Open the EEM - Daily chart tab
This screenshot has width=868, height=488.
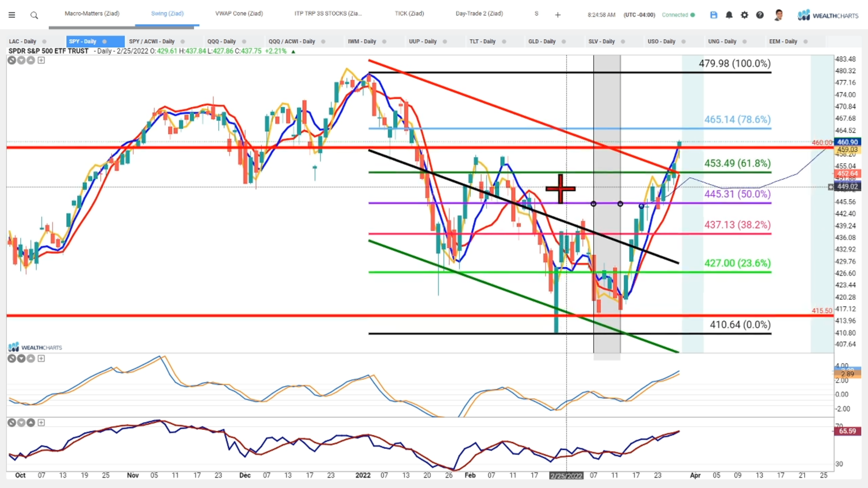(783, 41)
